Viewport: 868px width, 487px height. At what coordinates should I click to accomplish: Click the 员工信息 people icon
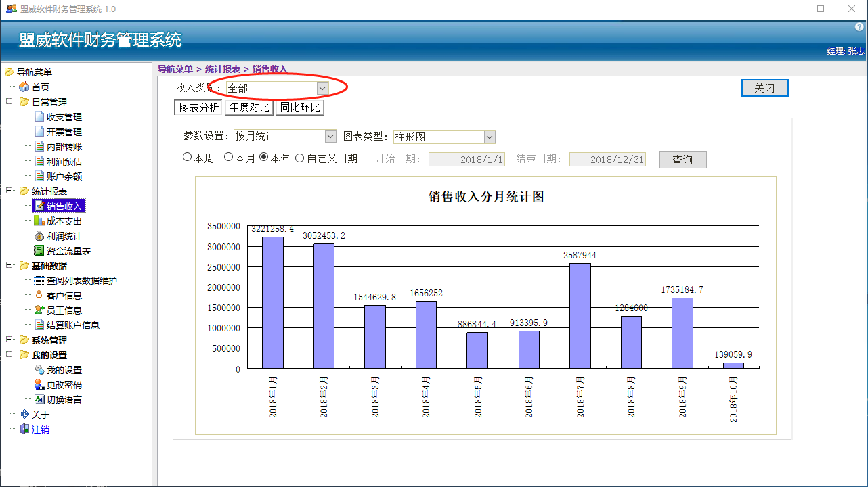tap(39, 310)
